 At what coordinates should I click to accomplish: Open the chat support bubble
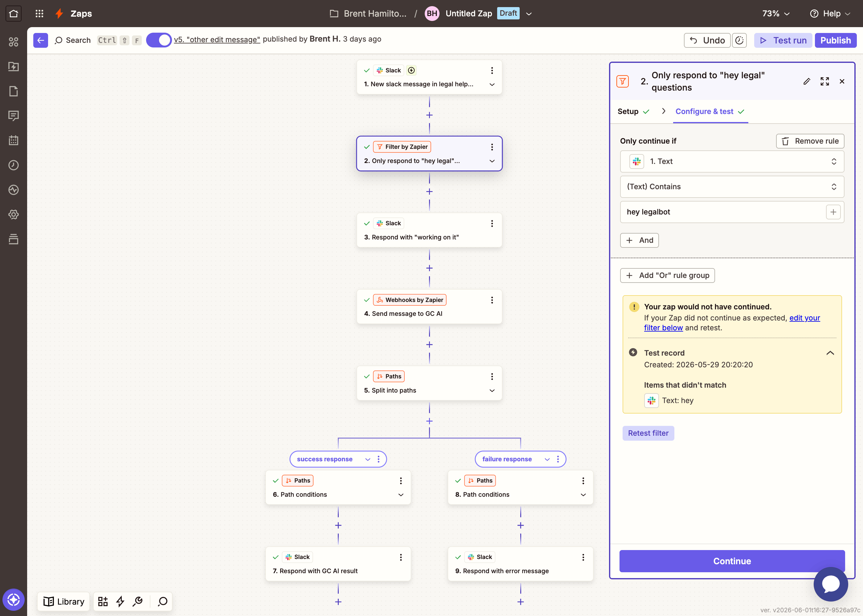tap(831, 584)
